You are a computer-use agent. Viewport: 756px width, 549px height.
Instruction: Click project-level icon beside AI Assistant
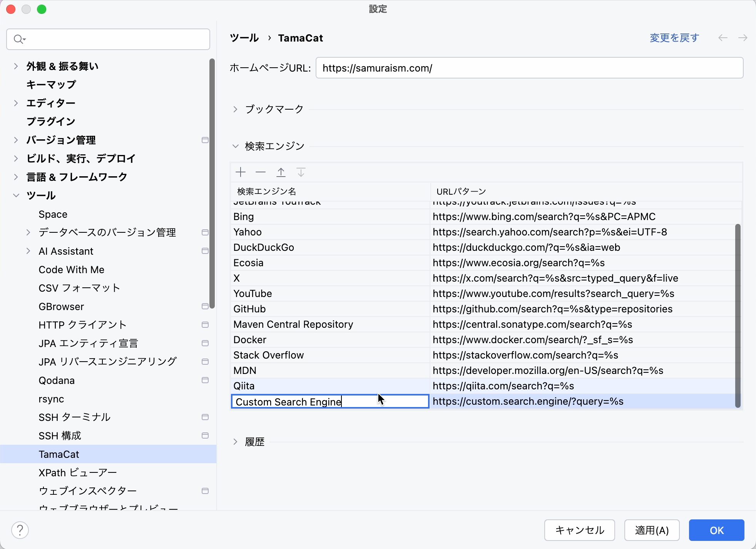pyautogui.click(x=205, y=251)
